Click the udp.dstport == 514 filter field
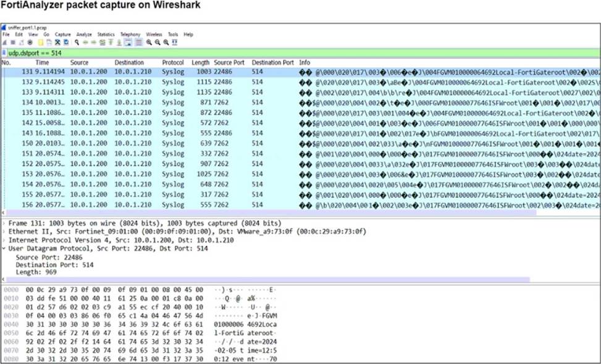The image size is (601, 364). click(303, 53)
